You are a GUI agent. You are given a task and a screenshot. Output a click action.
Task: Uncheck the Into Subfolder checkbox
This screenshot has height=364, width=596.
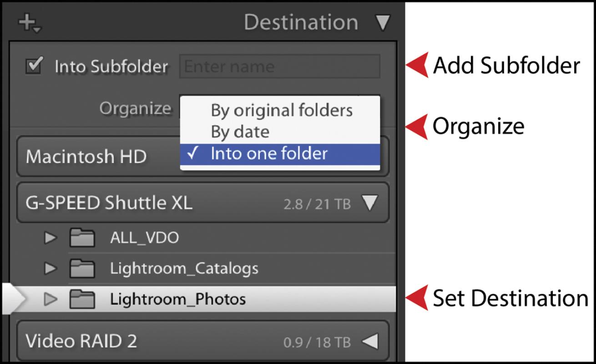(34, 66)
